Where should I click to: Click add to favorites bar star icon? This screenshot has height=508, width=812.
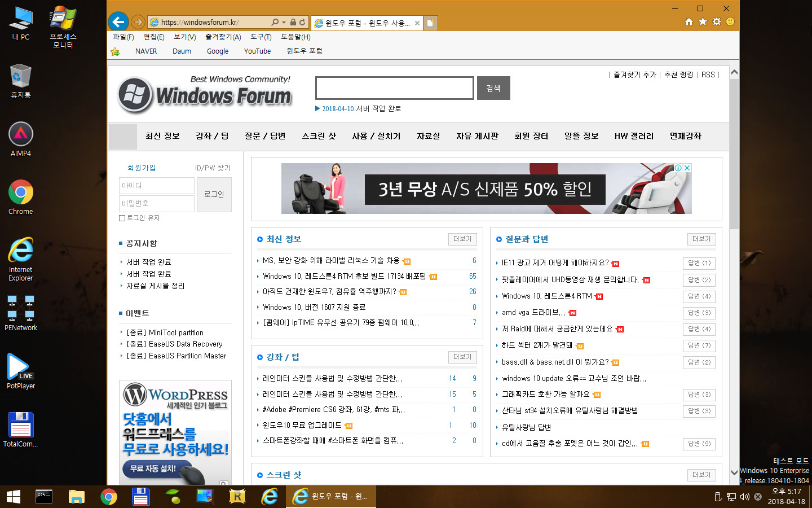115,51
